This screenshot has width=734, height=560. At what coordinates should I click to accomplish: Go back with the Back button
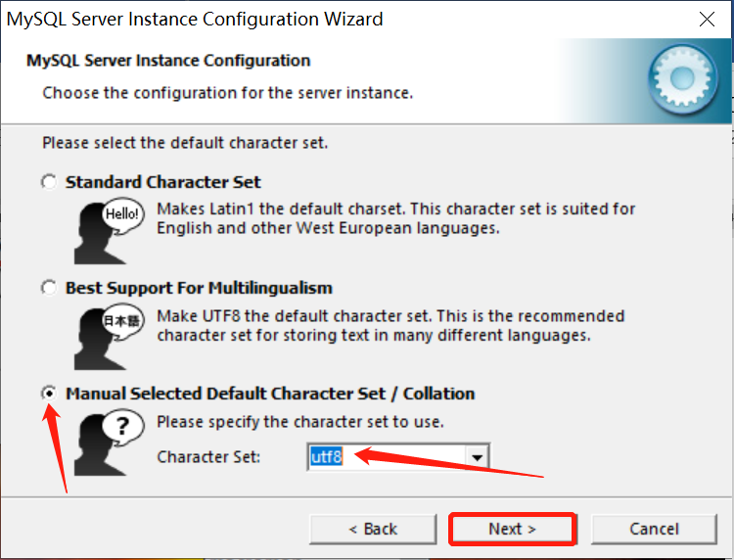[x=373, y=529]
